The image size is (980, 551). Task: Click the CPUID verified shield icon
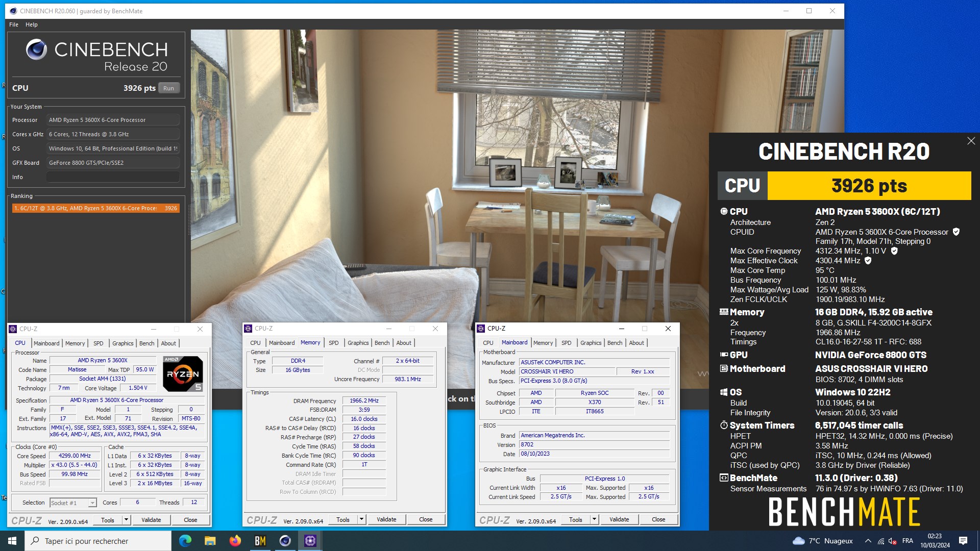tap(956, 232)
